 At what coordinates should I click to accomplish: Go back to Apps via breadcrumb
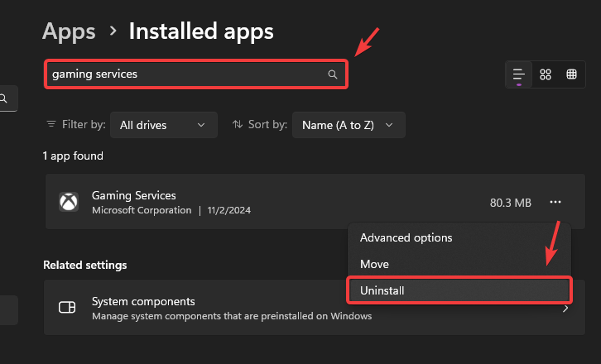[x=69, y=31]
